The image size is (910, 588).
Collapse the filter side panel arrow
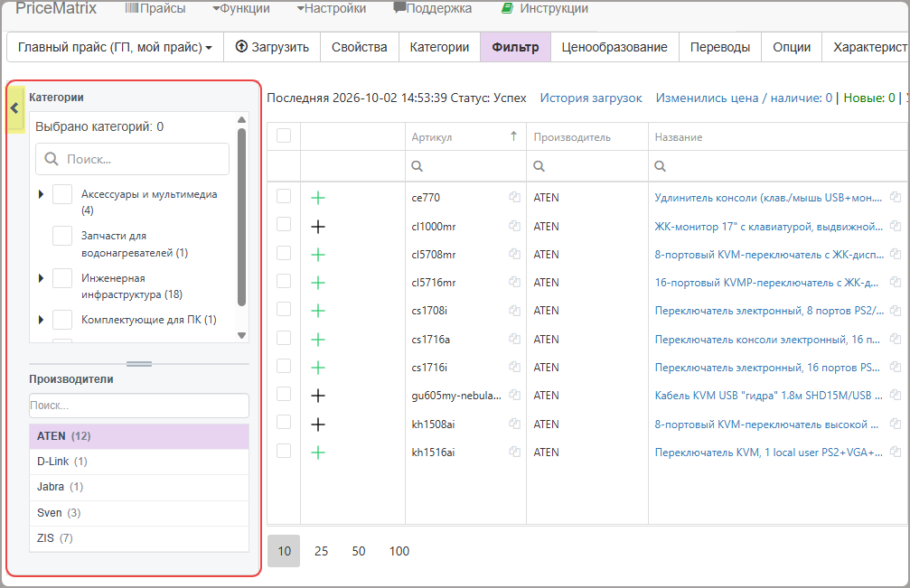click(x=15, y=108)
